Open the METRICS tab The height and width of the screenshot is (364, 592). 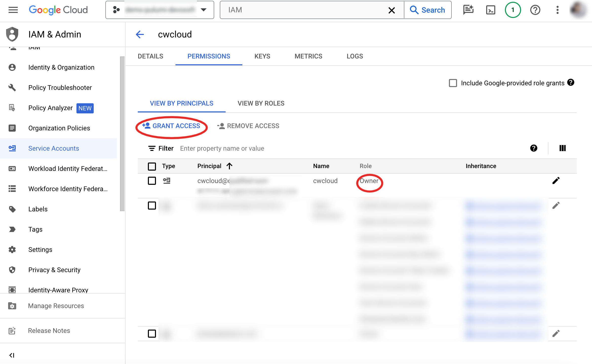pos(308,56)
